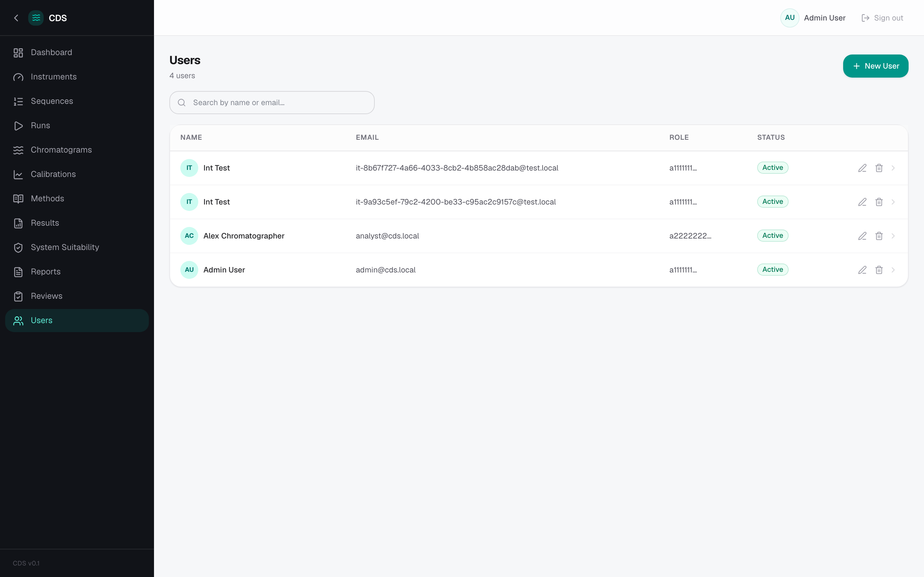Expand the Admin User row chevron
This screenshot has width=924, height=577.
pyautogui.click(x=893, y=270)
